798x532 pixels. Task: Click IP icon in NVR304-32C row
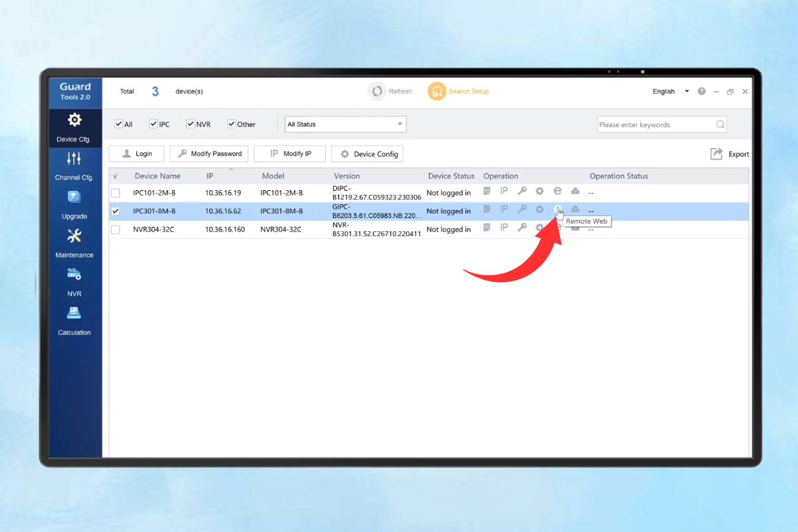pyautogui.click(x=504, y=227)
